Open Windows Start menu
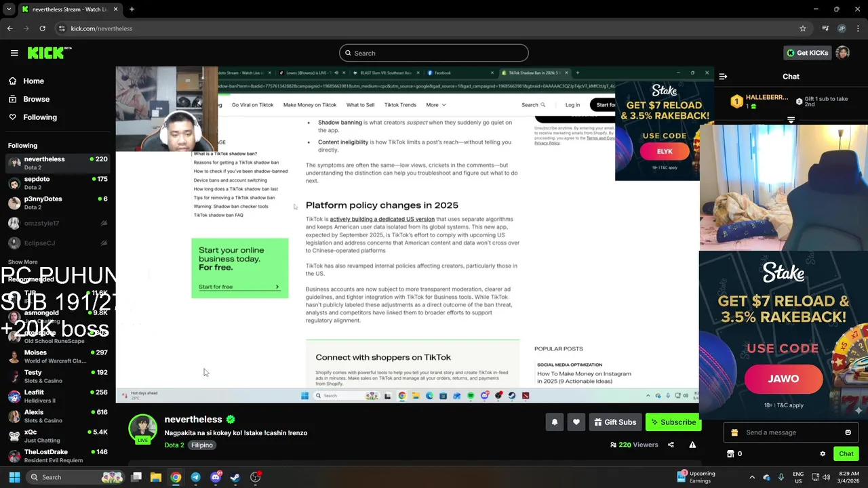Screen dimensions: 868x488 pyautogui.click(x=14, y=477)
